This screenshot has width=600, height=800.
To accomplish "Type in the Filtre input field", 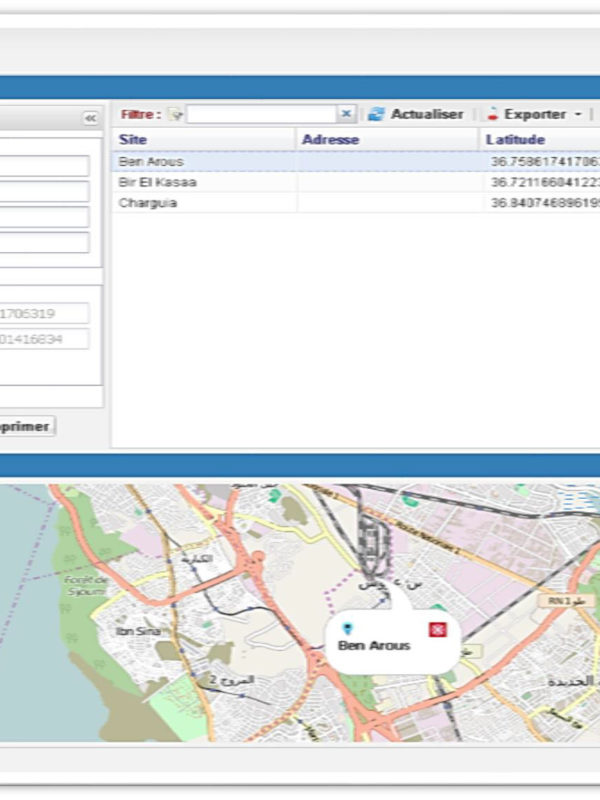I will (x=262, y=114).
